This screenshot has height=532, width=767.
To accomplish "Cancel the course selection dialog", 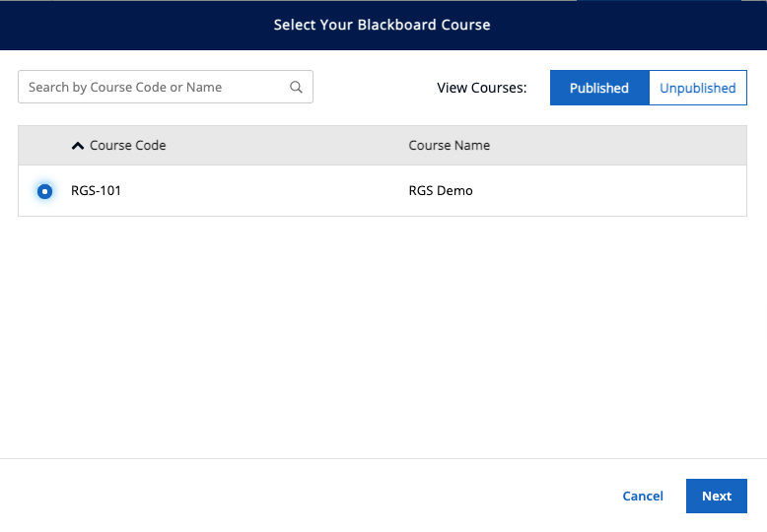I will (x=643, y=496).
